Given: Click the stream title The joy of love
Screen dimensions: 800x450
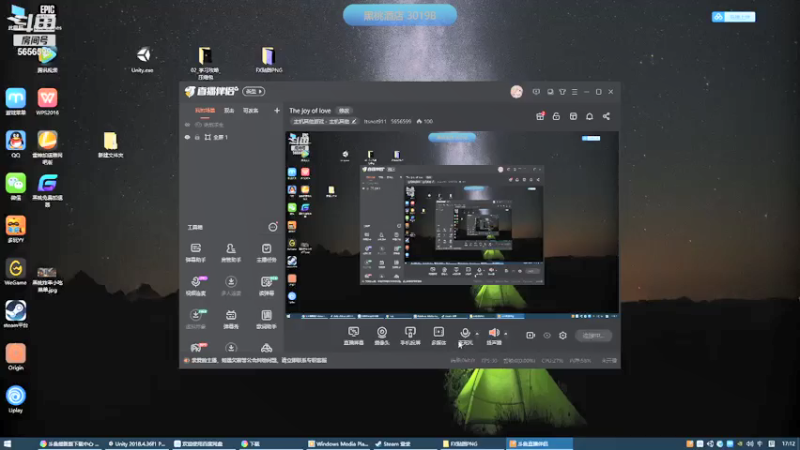Looking at the screenshot, I should point(310,111).
